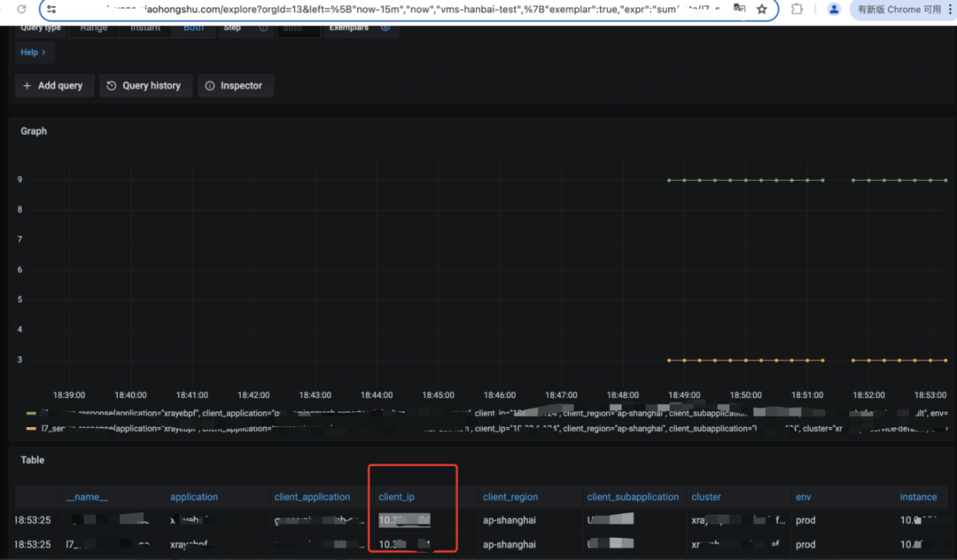
Task: Sort table by application column header
Action: click(x=193, y=497)
